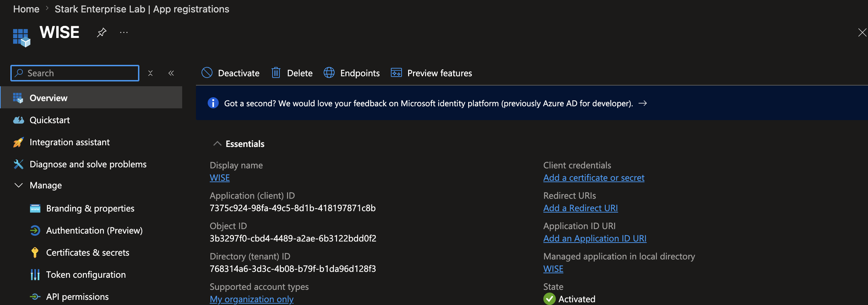Click the green Activated check icon

pyautogui.click(x=550, y=299)
